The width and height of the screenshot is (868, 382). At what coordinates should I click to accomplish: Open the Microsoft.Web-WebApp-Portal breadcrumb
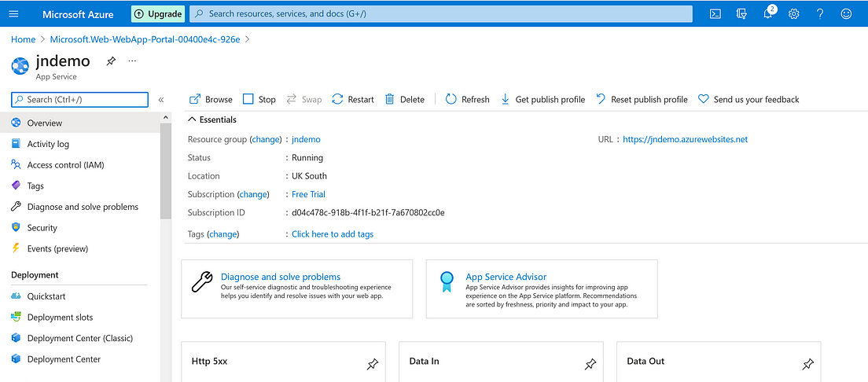pos(145,39)
